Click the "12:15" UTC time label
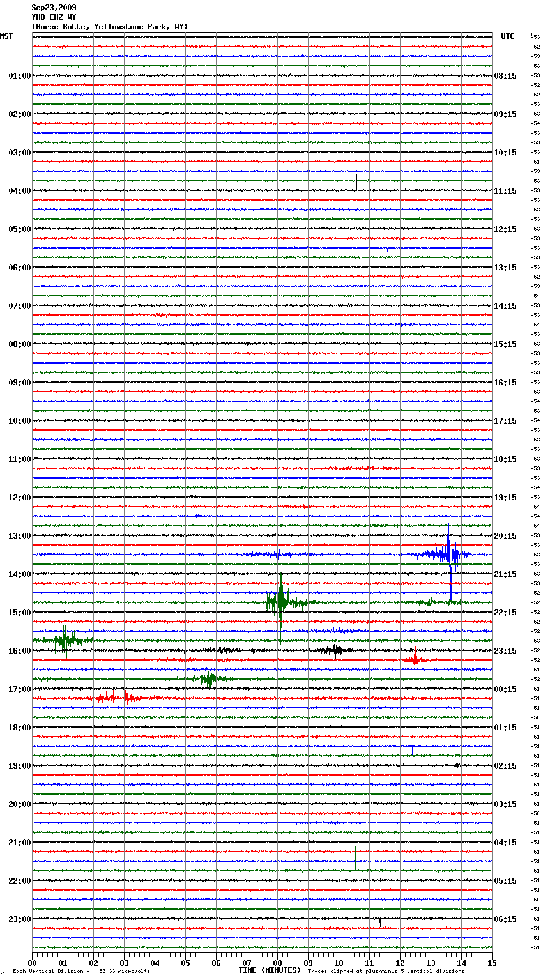543x980 pixels. point(505,229)
